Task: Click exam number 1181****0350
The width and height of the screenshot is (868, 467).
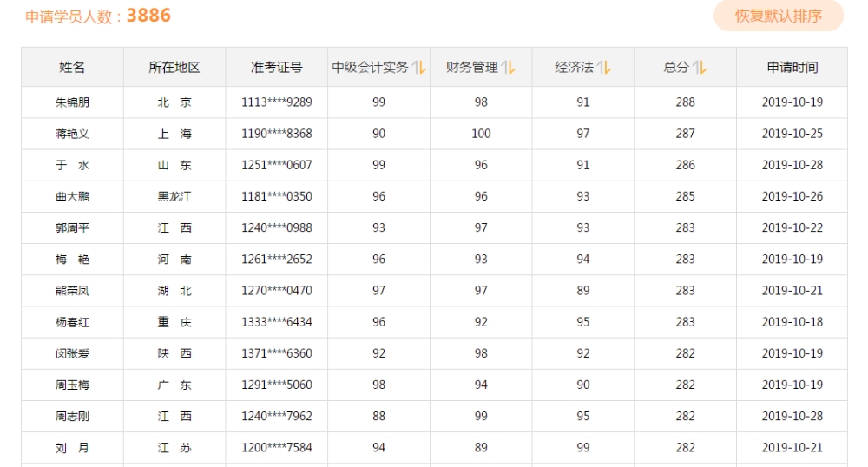Action: (x=277, y=196)
